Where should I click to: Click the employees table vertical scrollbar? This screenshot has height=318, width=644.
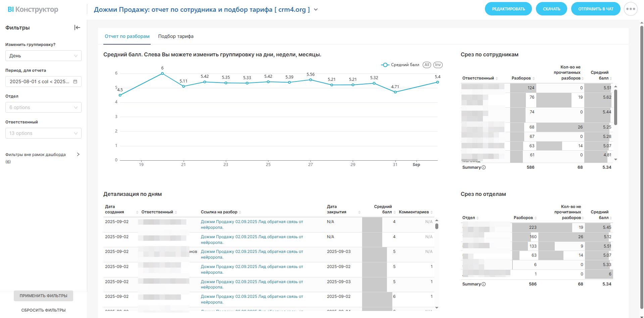point(615,107)
